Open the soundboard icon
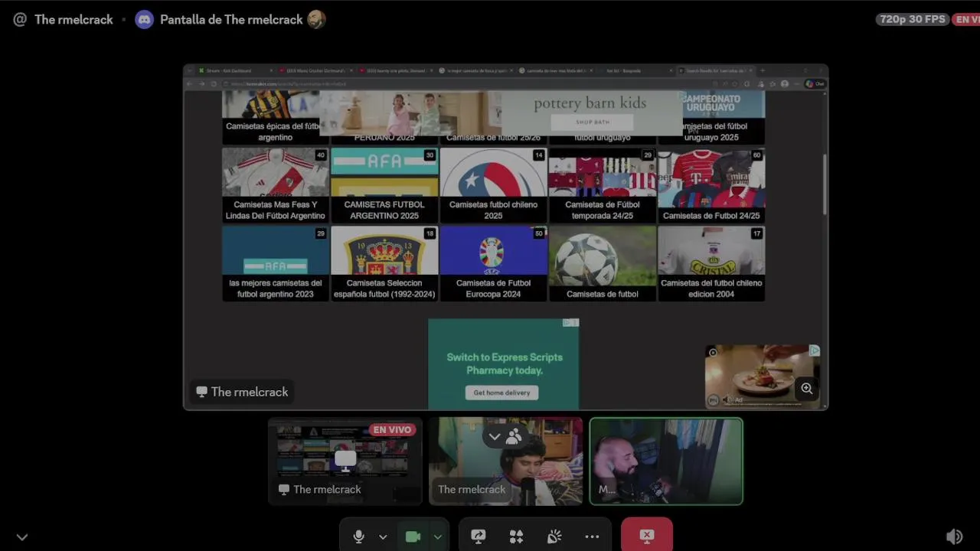The width and height of the screenshot is (980, 551). coord(554,536)
